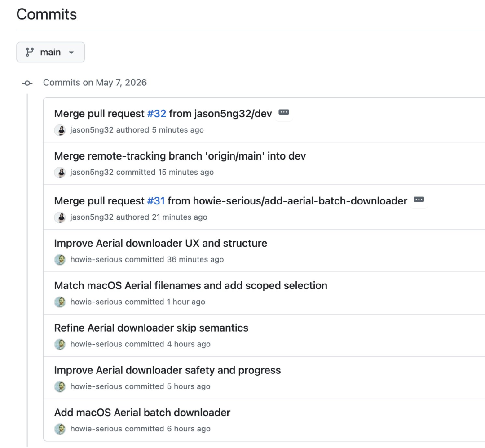This screenshot has width=485, height=448.
Task: Open commit 'Refine Aerial downloader skip semantics'
Action: click(151, 328)
